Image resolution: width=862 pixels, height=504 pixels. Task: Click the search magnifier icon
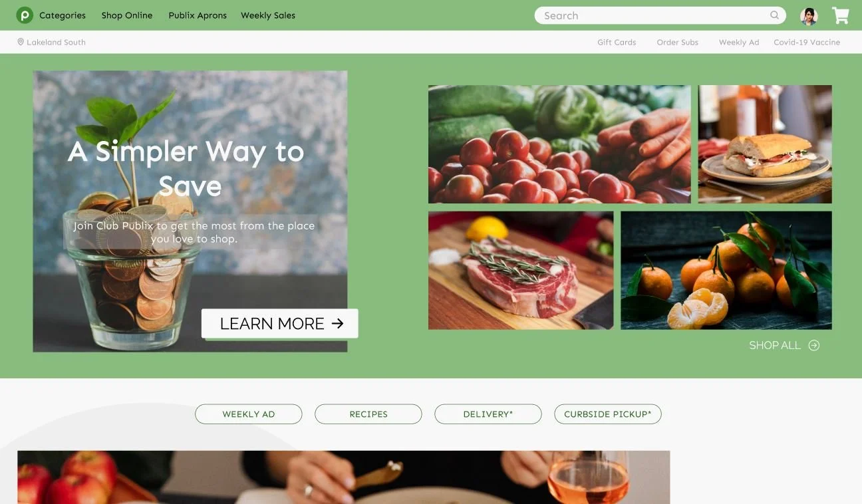coord(774,15)
